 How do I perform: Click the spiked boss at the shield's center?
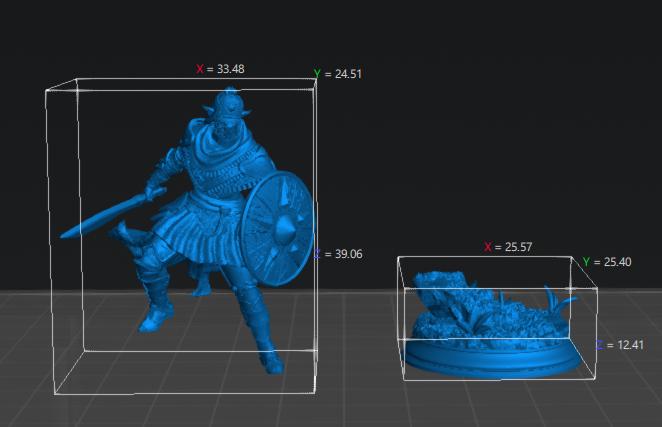284,229
